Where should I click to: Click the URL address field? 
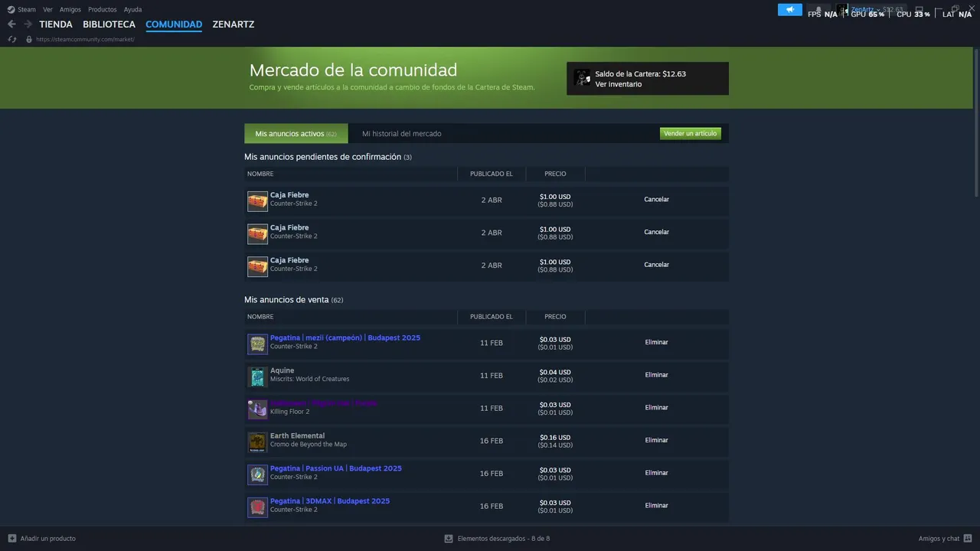(85, 39)
